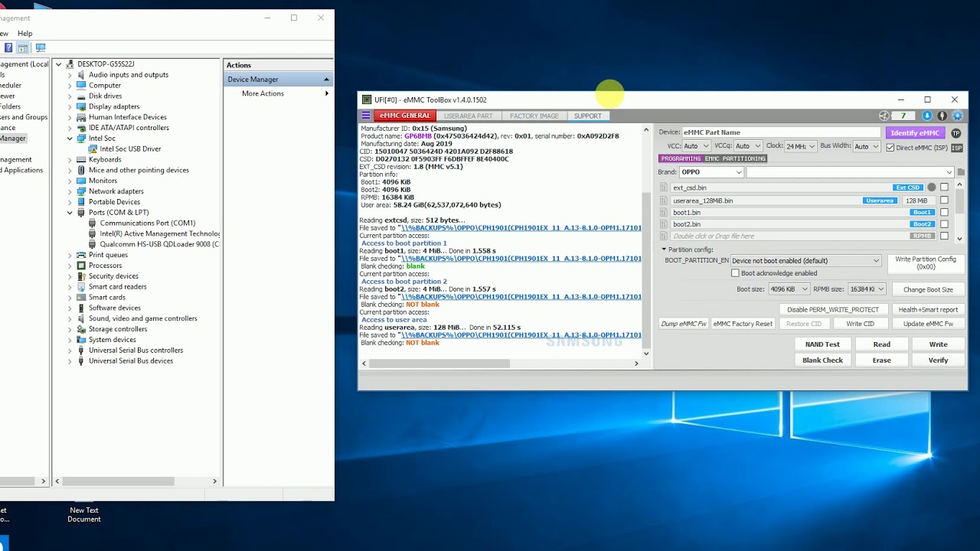
Task: Open the VCC voltage dropdown
Action: 696,146
